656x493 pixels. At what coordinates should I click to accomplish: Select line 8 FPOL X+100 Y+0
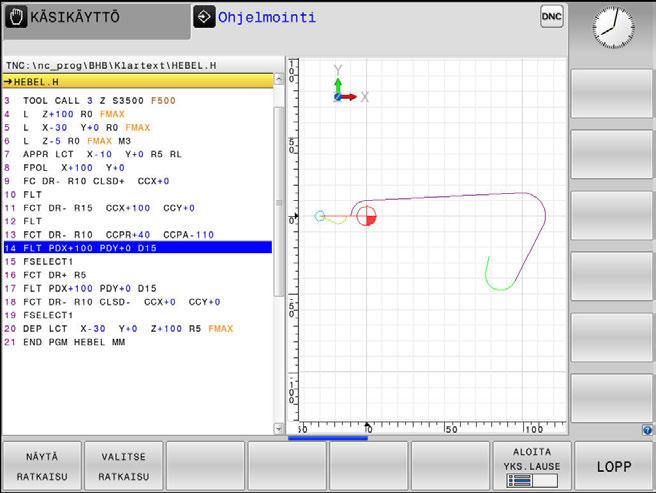click(x=138, y=167)
